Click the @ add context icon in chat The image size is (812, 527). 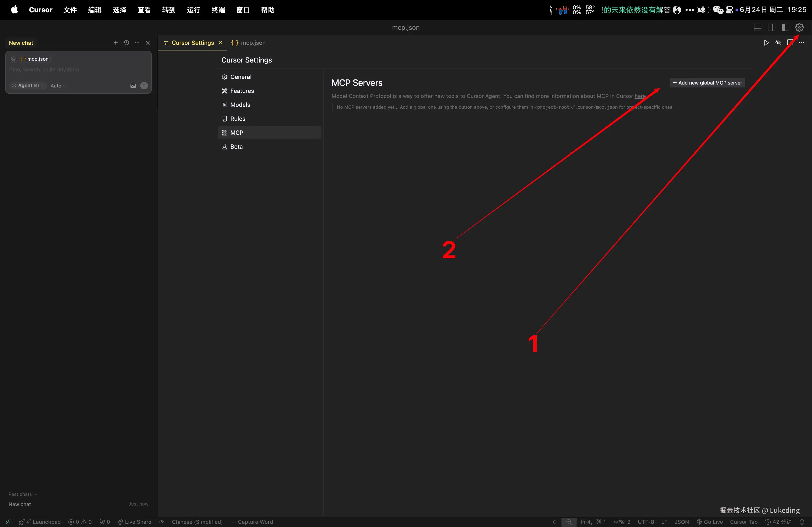point(13,59)
